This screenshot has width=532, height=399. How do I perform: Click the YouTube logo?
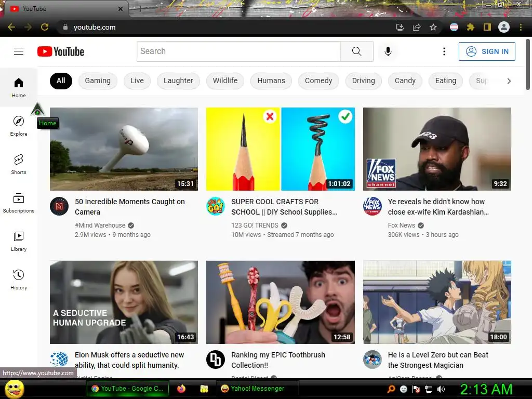click(61, 51)
